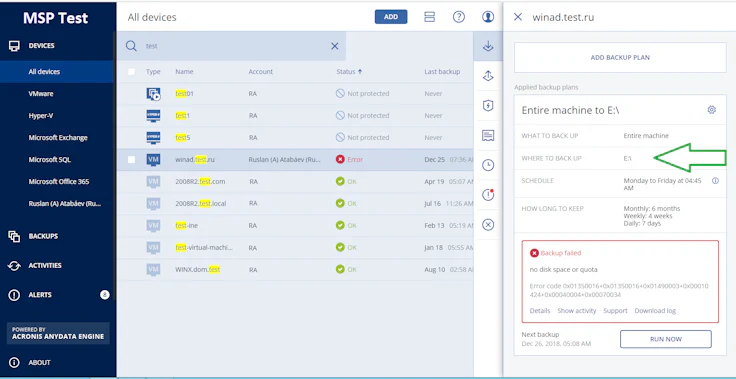Sort by Type column header
The height and width of the screenshot is (379, 736).
tap(153, 72)
